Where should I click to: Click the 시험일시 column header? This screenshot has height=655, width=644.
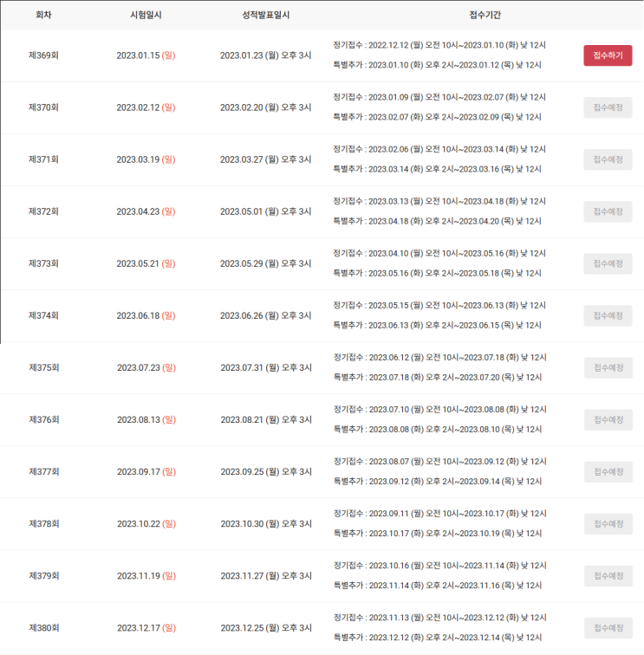[146, 16]
